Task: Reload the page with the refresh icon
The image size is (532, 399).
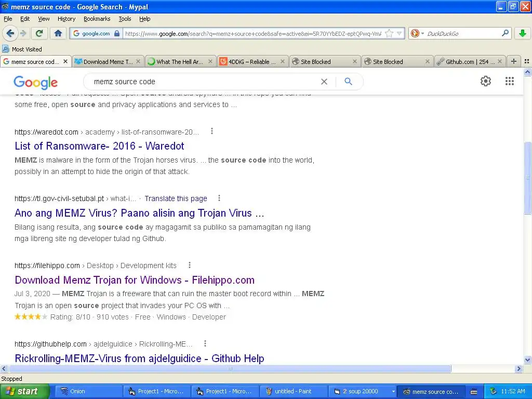Action: coord(39,33)
